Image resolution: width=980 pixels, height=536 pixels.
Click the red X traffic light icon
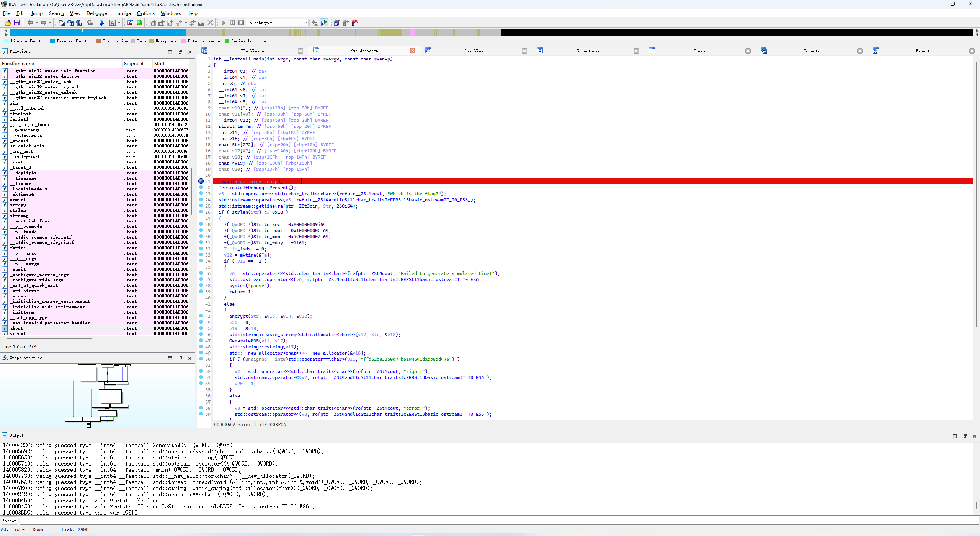coord(355,23)
